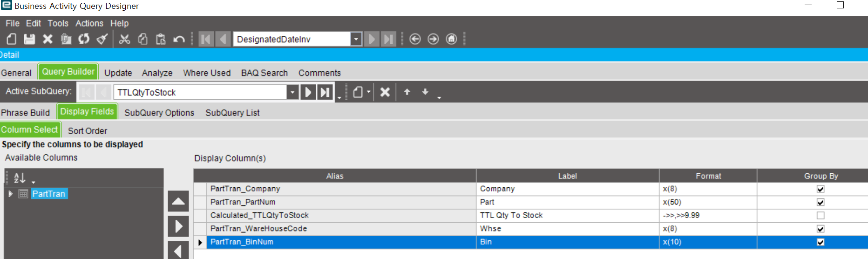Screen dimensions: 868x259
Task: Click the Alias column header
Action: (335, 176)
